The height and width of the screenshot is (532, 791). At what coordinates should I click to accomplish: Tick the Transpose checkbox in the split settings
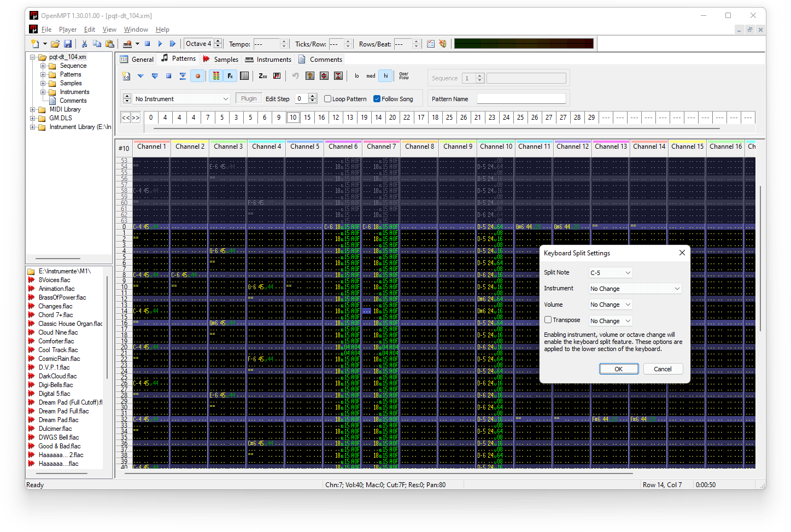[x=548, y=320]
